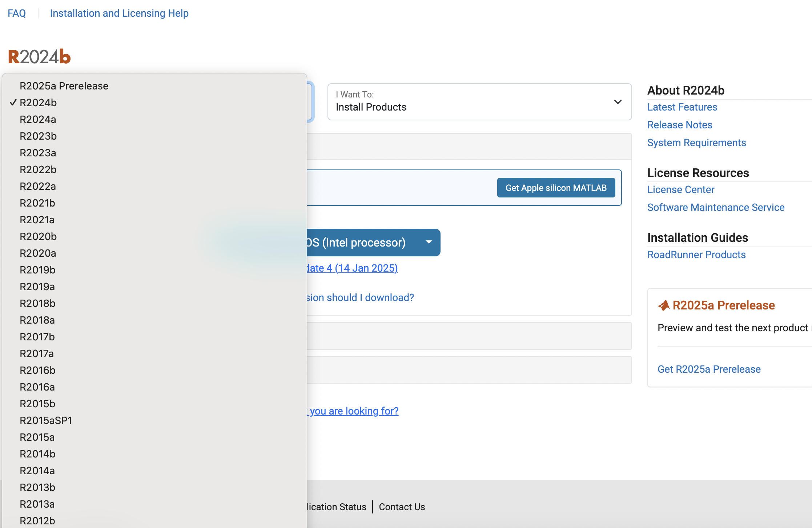
Task: Click the MATLAB logo beside R2025a Prerelease
Action: pos(664,305)
